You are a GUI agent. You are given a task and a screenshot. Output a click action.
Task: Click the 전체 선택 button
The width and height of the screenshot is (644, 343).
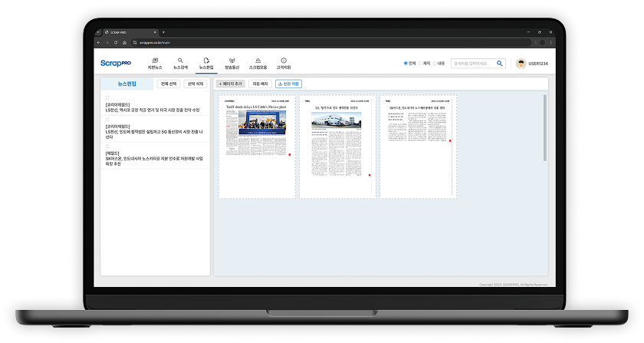point(168,84)
